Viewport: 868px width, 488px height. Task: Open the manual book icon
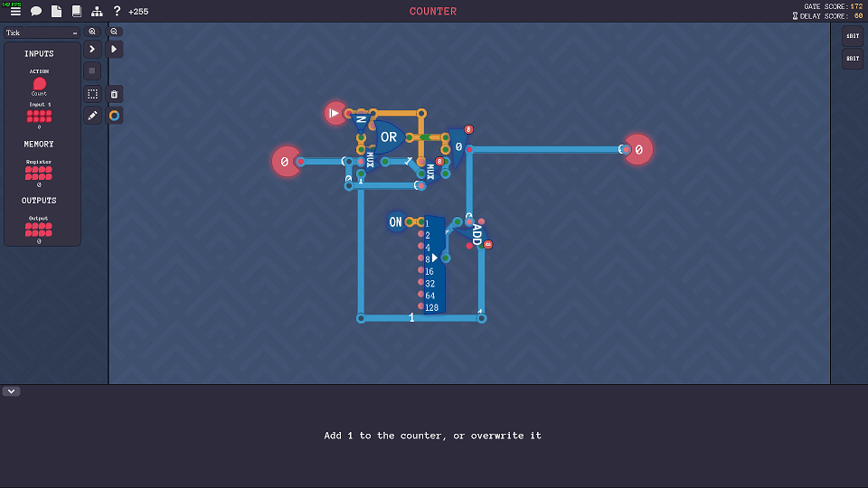click(76, 12)
